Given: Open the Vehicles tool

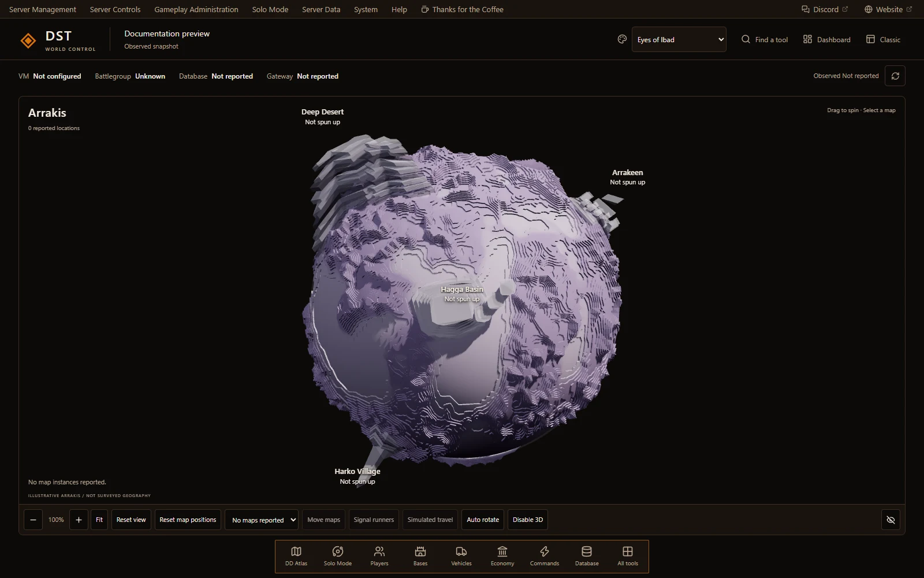Looking at the screenshot, I should [x=461, y=556].
